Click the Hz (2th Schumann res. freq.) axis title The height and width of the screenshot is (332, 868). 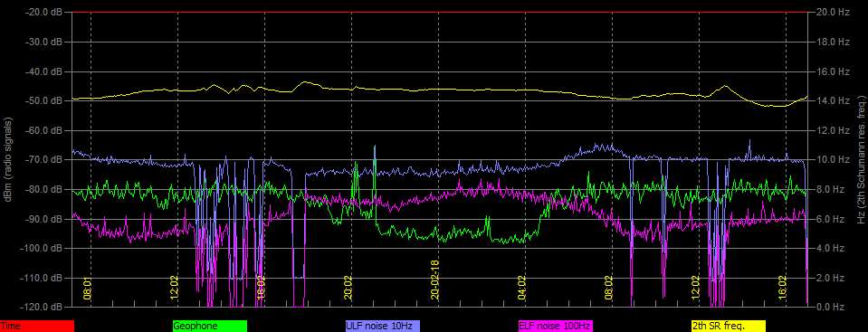pos(862,159)
